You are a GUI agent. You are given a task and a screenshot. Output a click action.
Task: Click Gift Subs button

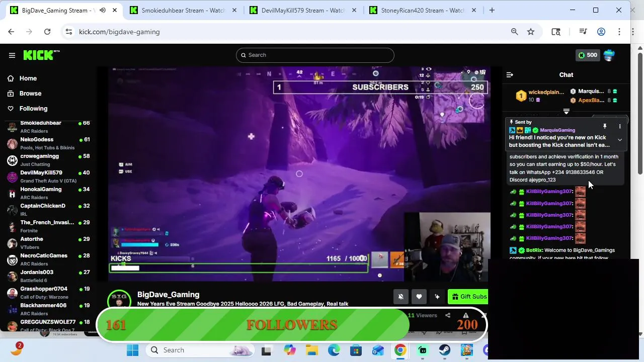click(468, 297)
